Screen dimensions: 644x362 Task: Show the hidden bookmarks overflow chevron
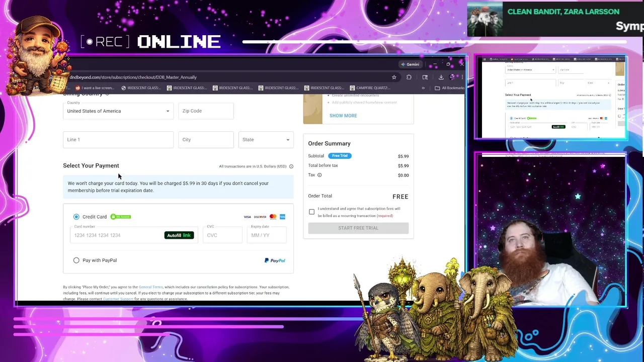click(423, 88)
